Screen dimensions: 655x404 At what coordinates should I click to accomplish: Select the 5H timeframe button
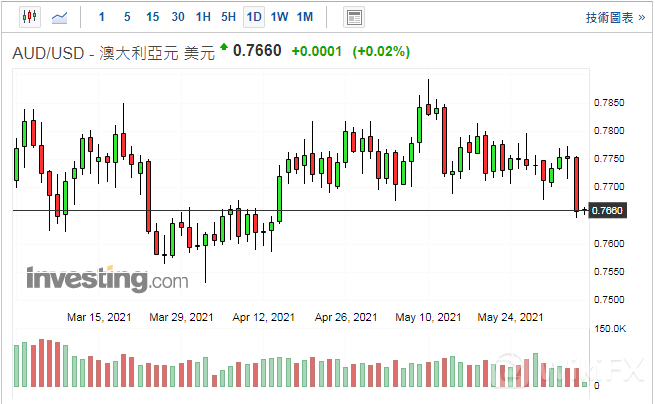(229, 17)
